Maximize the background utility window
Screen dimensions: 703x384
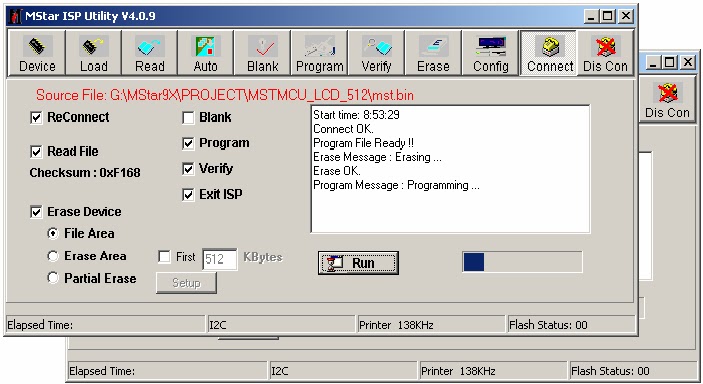point(670,62)
